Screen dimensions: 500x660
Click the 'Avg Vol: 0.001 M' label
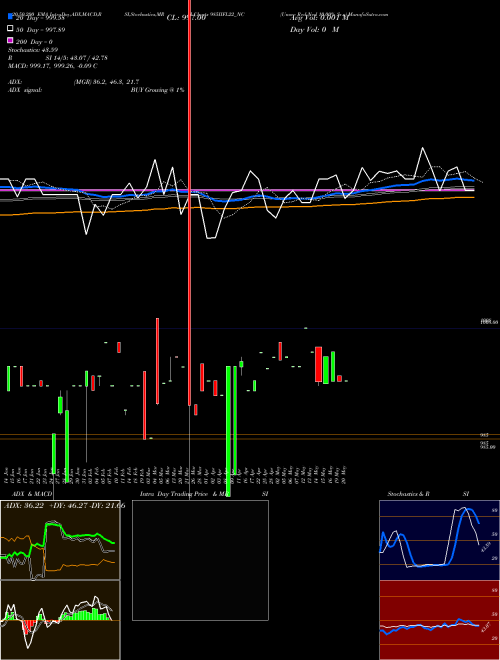click(320, 18)
